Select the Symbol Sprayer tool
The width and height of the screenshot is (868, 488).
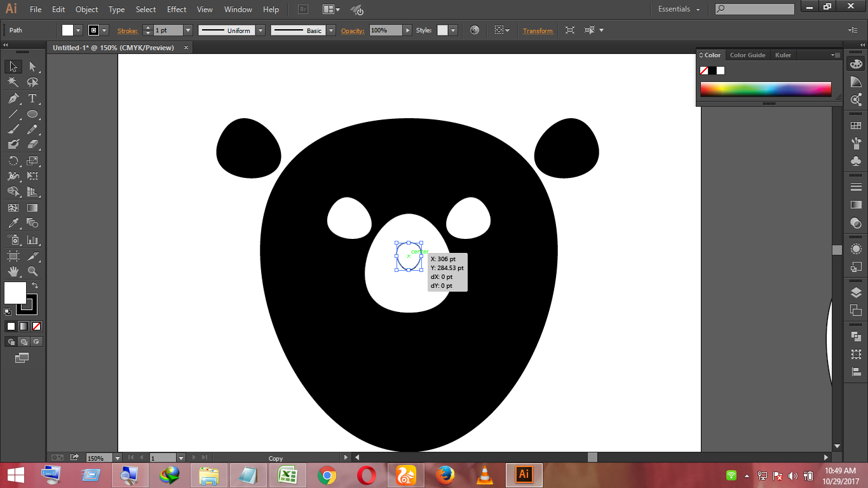[x=13, y=240]
